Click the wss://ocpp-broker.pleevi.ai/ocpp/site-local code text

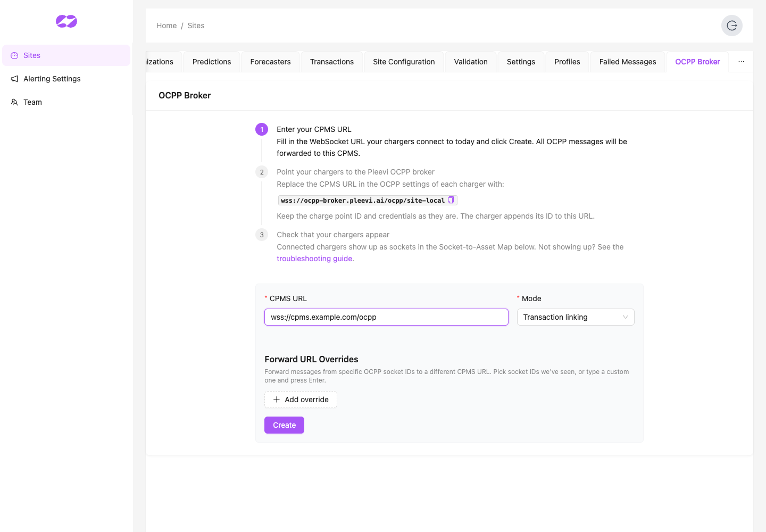[363, 201]
